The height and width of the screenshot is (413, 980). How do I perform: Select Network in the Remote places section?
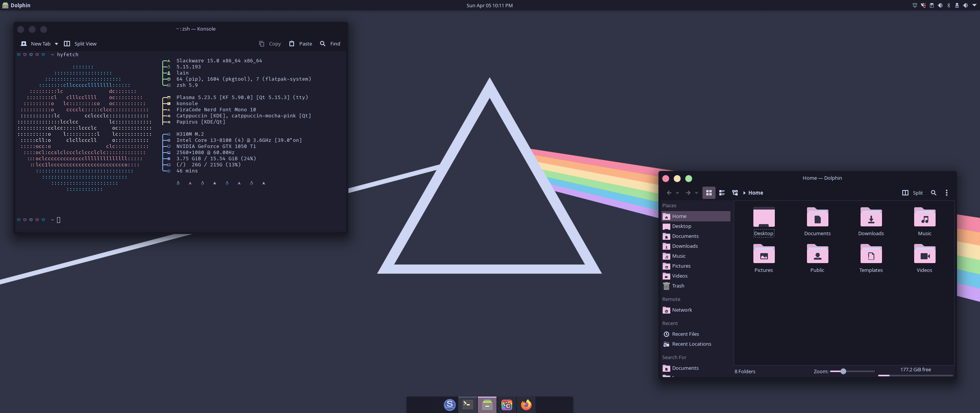[x=682, y=310]
